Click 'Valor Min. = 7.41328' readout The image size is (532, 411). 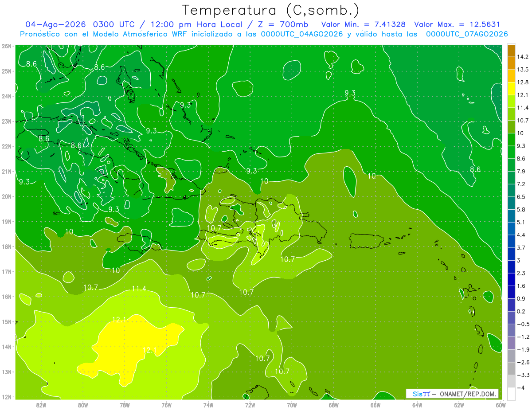(x=363, y=24)
